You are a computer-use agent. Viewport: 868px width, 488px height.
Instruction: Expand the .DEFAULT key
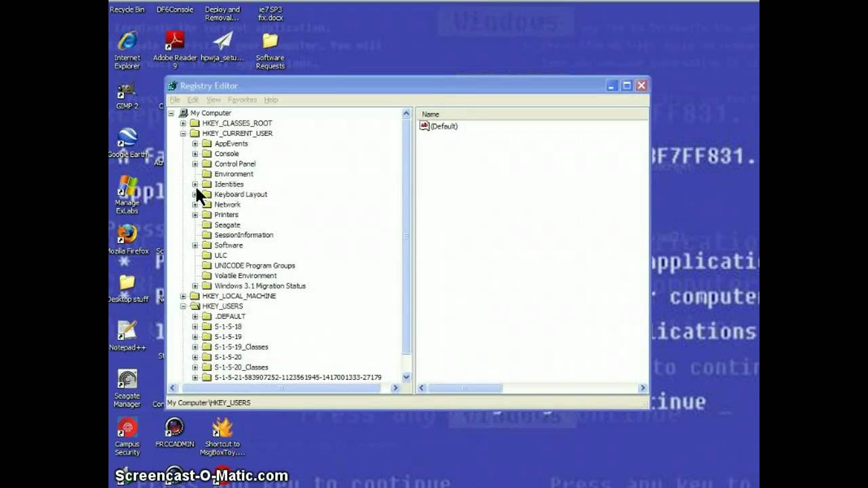pos(195,317)
